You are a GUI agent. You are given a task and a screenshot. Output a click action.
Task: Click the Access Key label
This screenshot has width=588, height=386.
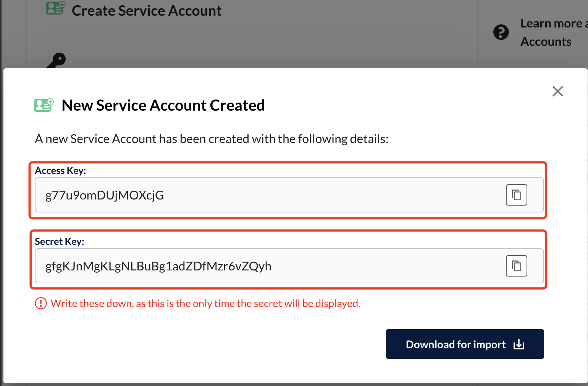[60, 170]
